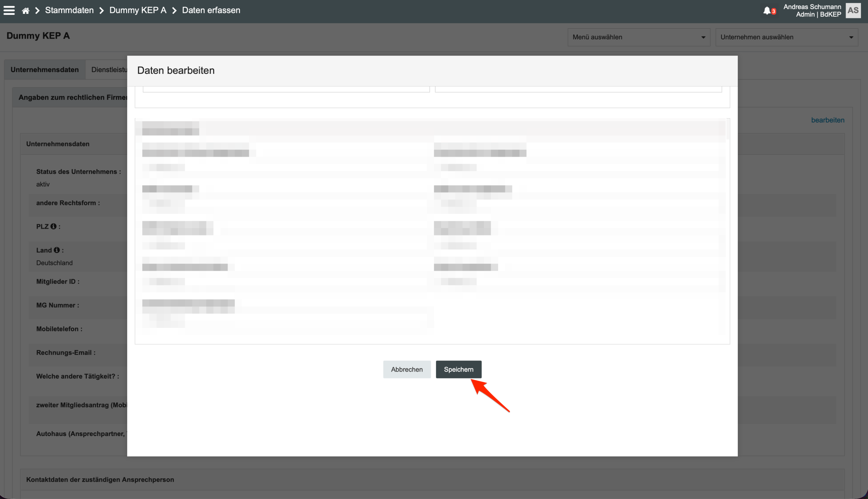Click 'Admin | BdKEP' role text
The height and width of the screenshot is (499, 868).
818,14
